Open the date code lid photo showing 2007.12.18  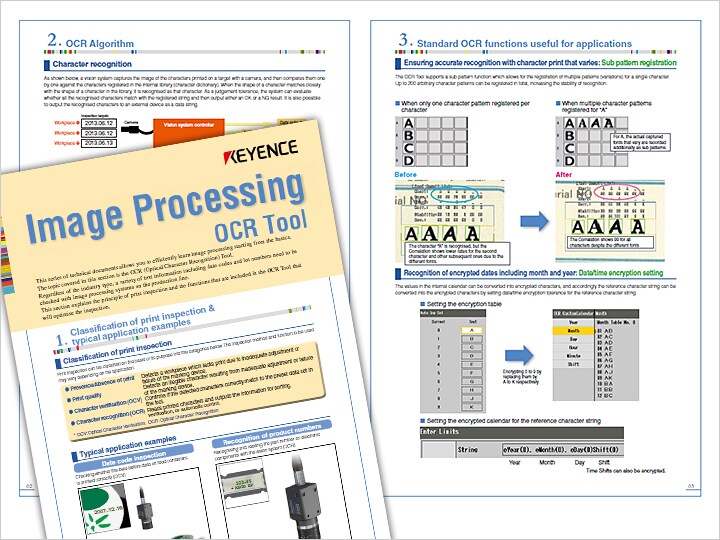(106, 511)
